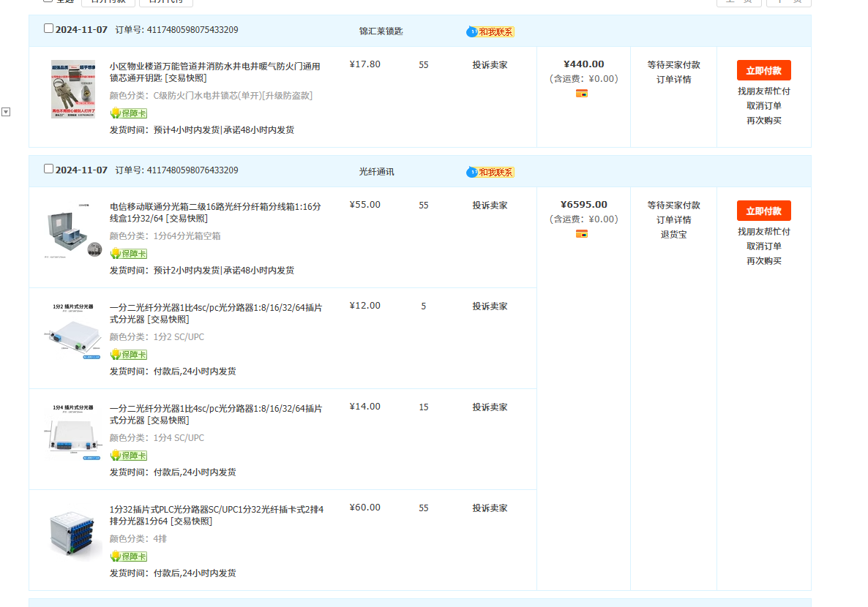The image size is (868, 607).
Task: Click the payment card icon under ¥6595.00
Action: pyautogui.click(x=582, y=234)
